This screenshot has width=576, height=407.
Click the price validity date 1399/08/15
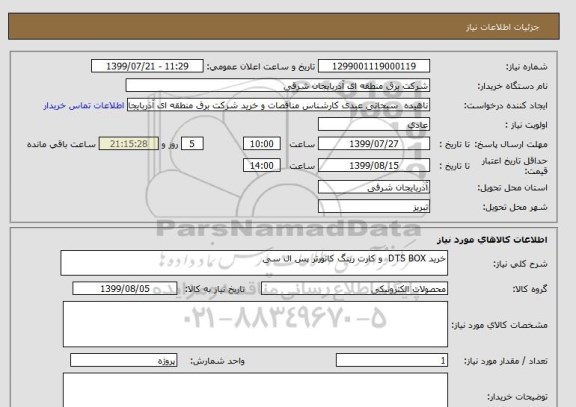(x=374, y=166)
